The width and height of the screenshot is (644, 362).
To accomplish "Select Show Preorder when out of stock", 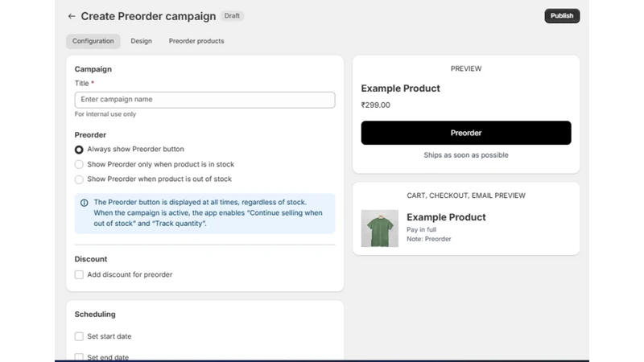I will [79, 179].
